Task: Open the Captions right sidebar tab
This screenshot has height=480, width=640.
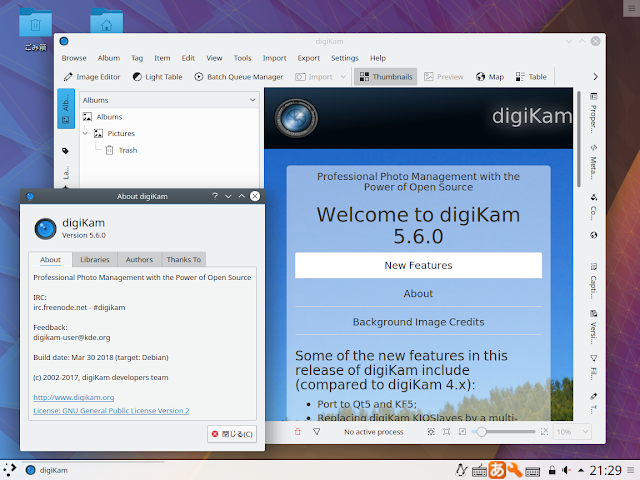Action: 593,281
